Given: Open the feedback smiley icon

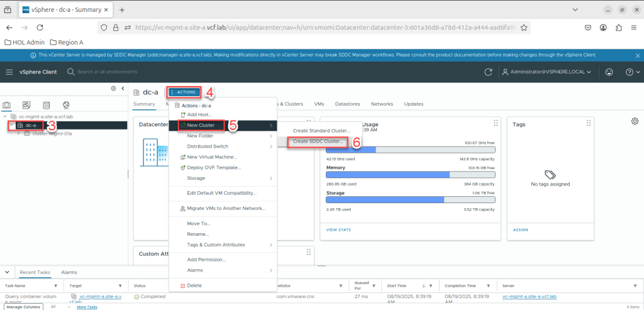Looking at the screenshot, I should (609, 72).
